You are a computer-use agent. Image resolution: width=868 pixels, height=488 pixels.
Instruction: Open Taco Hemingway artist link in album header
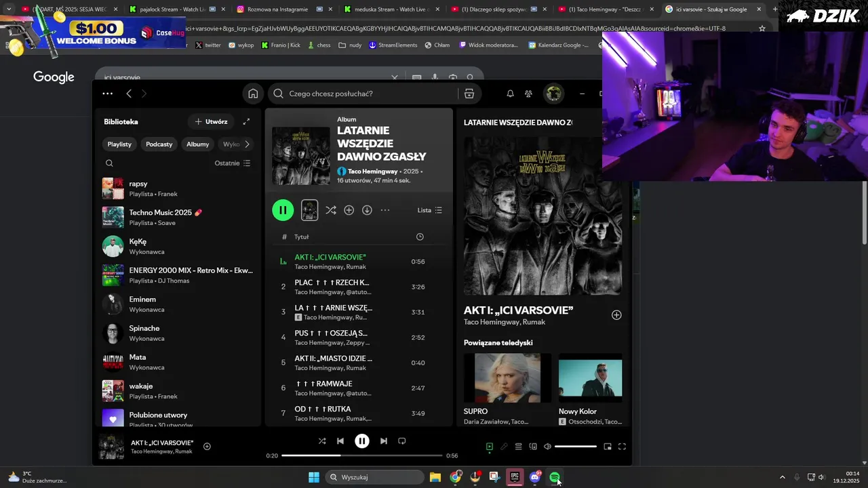[x=373, y=171]
